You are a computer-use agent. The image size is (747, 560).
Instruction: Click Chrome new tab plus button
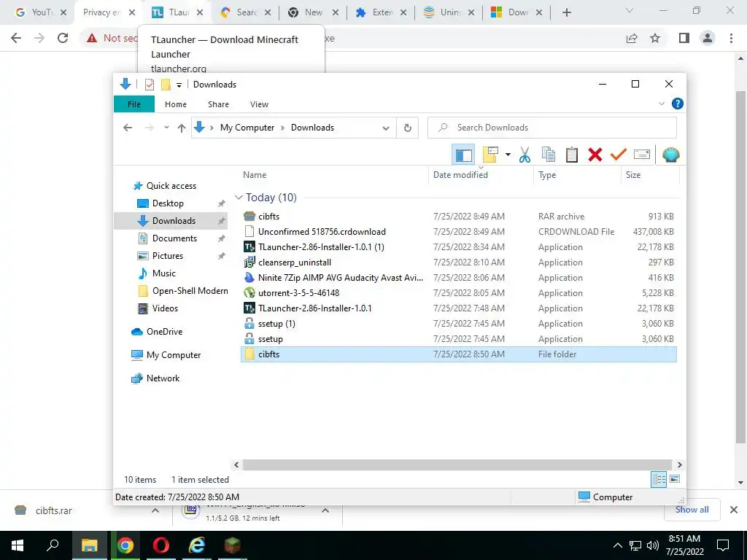566,13
